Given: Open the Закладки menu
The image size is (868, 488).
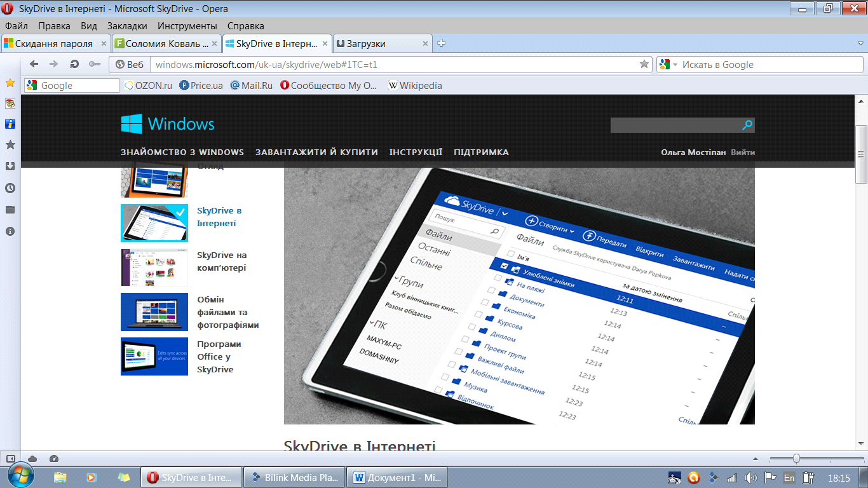Looking at the screenshot, I should pos(127,26).
